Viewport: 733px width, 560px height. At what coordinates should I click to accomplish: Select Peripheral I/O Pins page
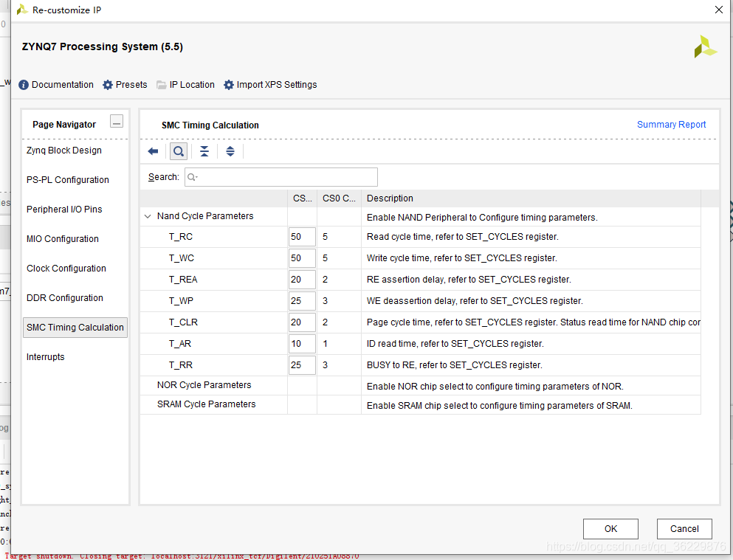(64, 210)
